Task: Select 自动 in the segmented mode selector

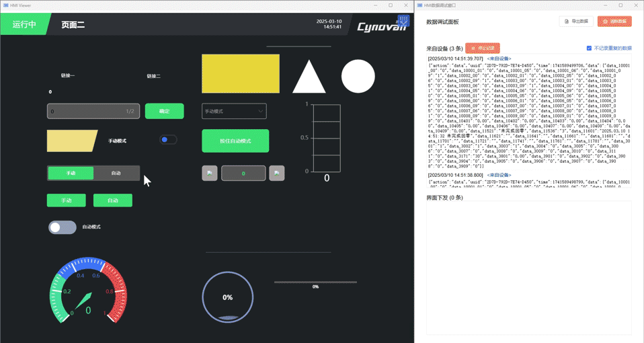Action: [x=116, y=174]
